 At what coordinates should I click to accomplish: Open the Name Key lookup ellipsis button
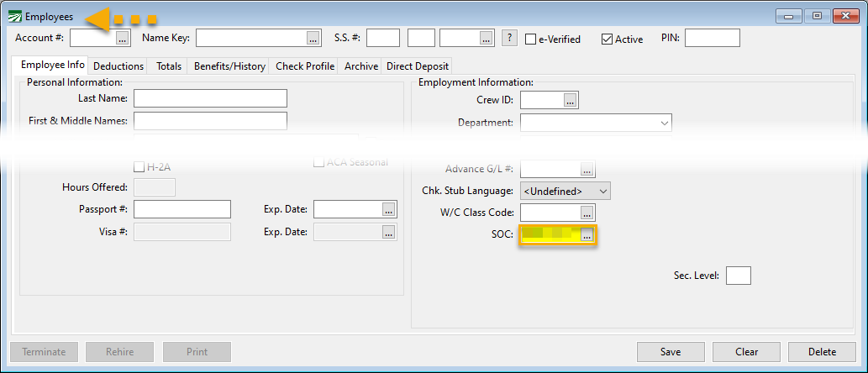coord(313,39)
